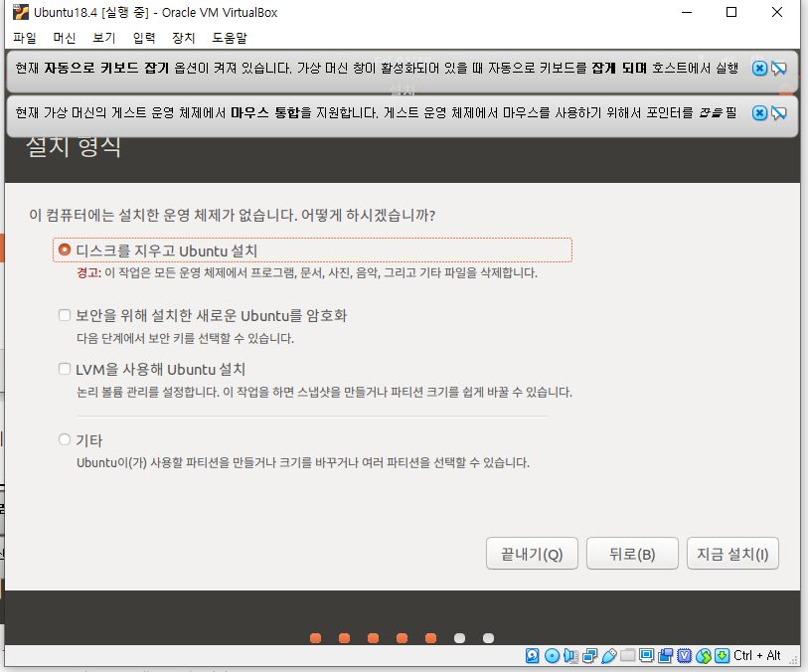Open the 장치 menu
The width and height of the screenshot is (808, 672).
tap(184, 38)
